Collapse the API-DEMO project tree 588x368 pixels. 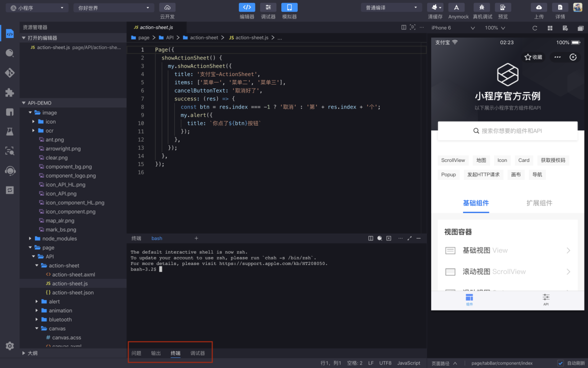point(73,103)
